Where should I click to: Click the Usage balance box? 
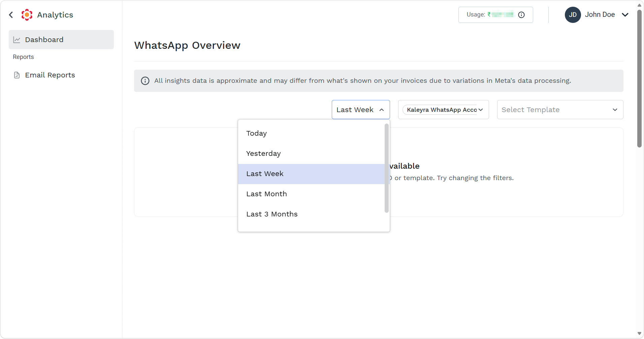(495, 15)
